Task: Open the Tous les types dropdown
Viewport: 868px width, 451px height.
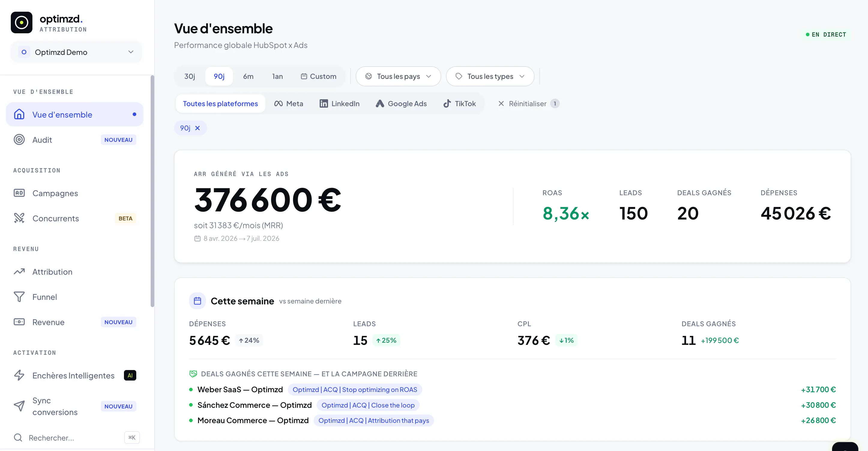Action: coord(490,76)
